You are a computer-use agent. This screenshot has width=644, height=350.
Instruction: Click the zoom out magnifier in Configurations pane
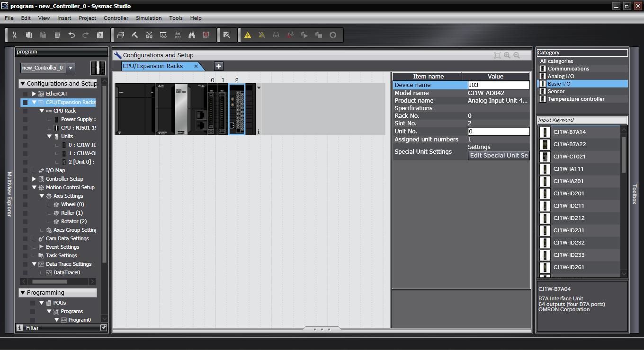coord(517,55)
